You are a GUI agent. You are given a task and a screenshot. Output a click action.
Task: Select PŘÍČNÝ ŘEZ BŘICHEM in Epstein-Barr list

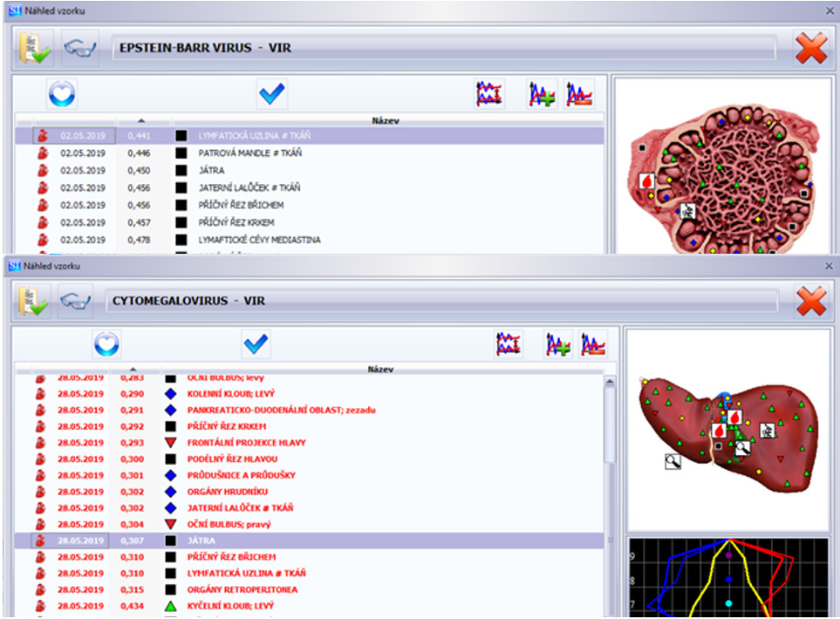pos(310,205)
